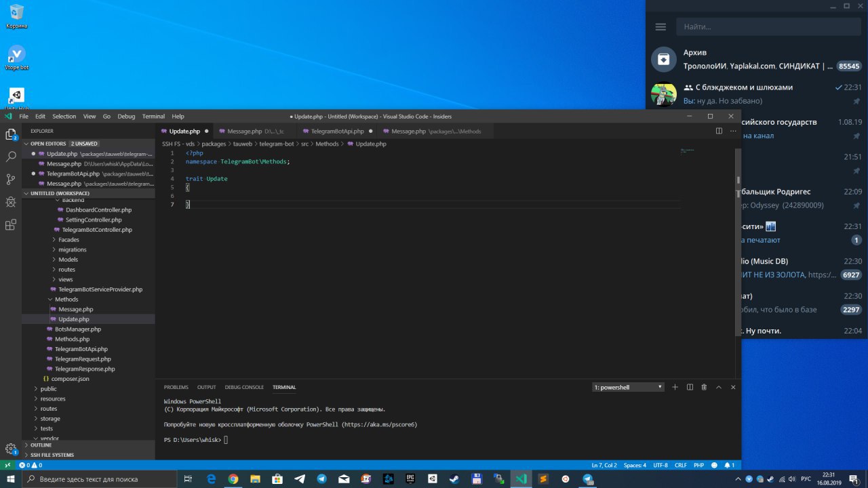Screen dimensions: 868x488
Task: Switch to the Problems panel tab
Action: tap(176, 387)
